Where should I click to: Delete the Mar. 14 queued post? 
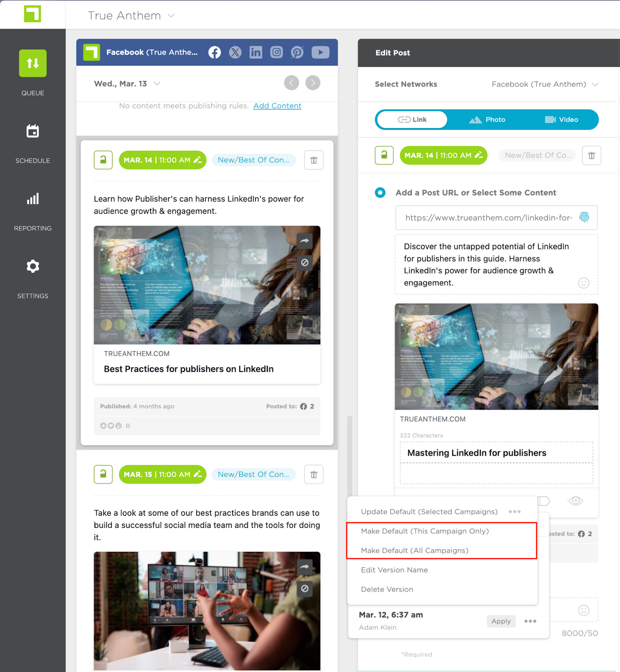tap(314, 160)
